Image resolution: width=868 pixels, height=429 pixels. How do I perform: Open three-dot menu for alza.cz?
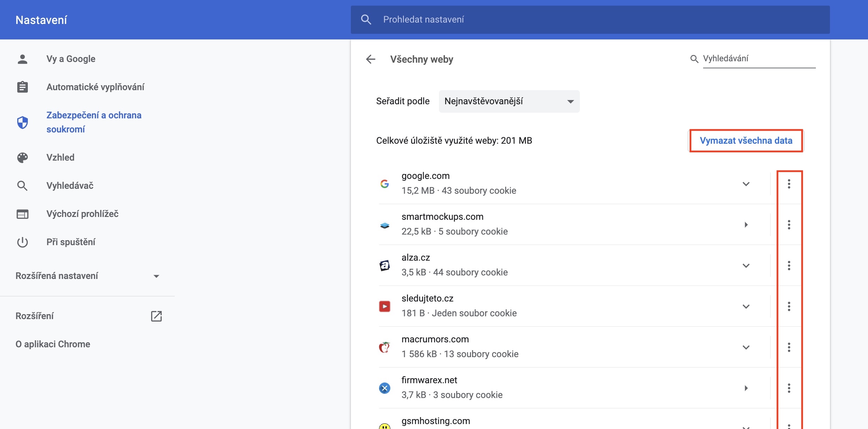(789, 266)
